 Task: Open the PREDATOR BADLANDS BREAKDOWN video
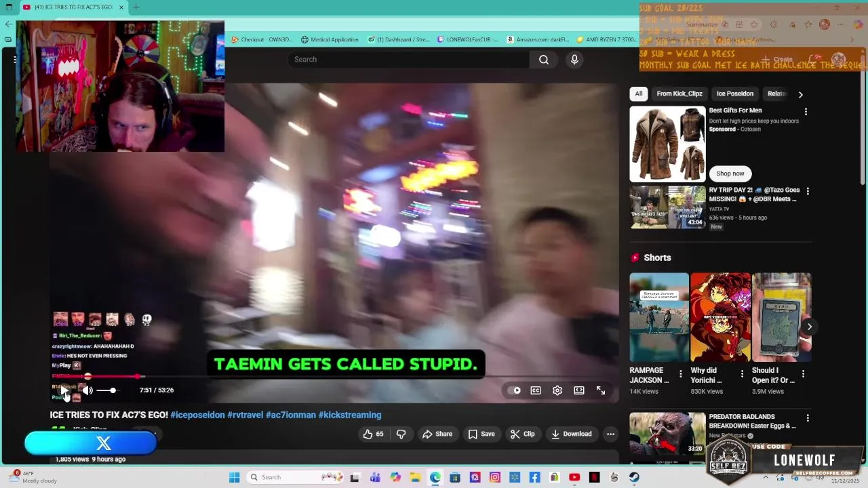(667, 434)
